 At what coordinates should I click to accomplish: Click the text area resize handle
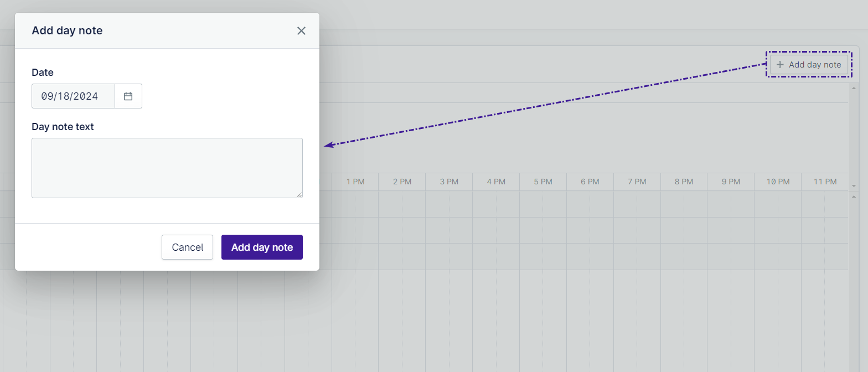(x=299, y=195)
